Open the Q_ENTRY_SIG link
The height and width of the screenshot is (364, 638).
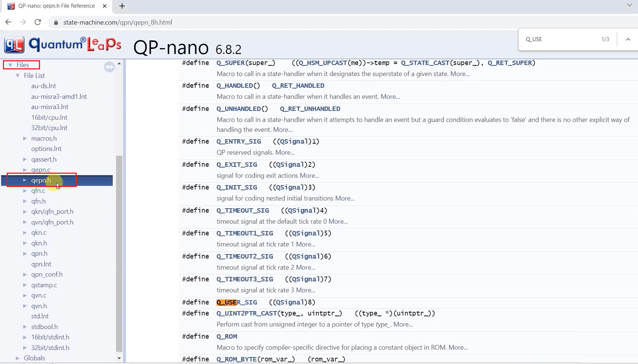[x=239, y=141]
